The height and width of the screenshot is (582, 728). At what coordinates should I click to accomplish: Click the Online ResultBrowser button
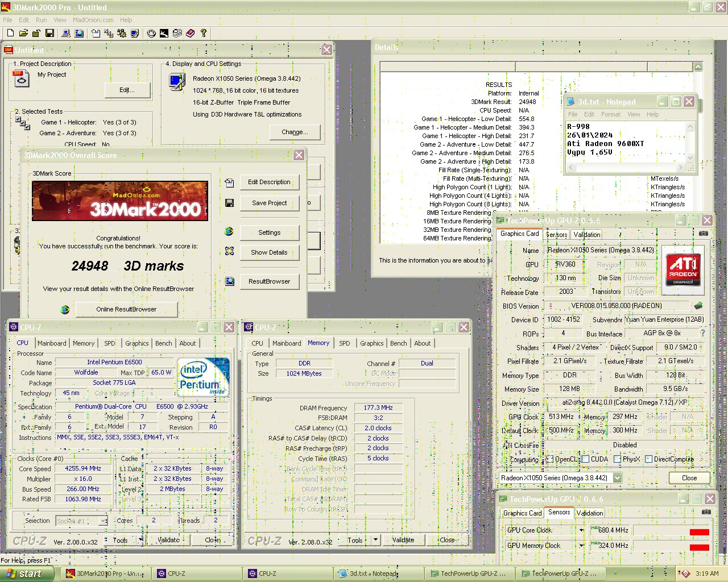[x=126, y=309]
